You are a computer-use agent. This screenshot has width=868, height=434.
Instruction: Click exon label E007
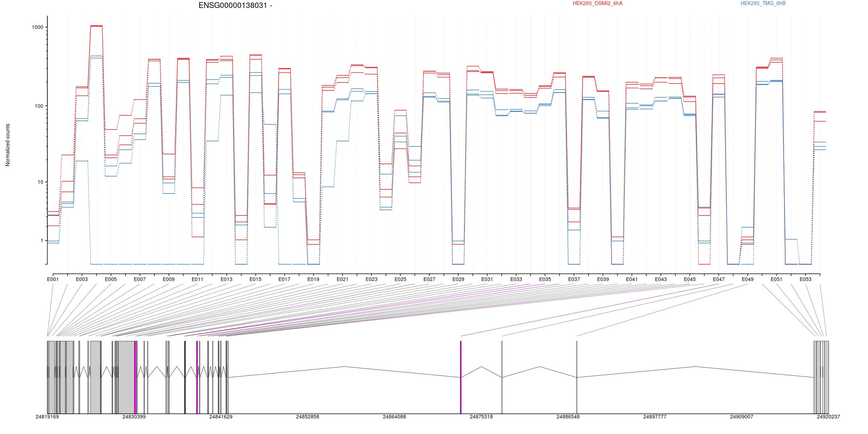[140, 279]
